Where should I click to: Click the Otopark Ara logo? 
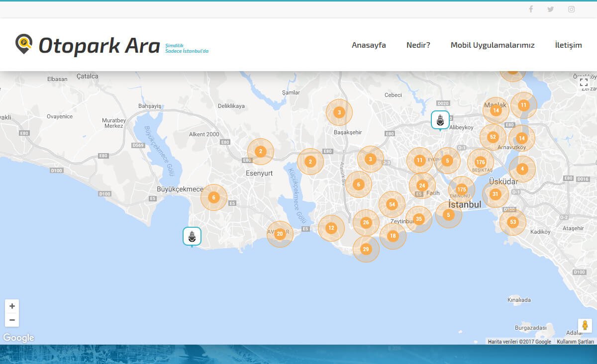click(88, 45)
